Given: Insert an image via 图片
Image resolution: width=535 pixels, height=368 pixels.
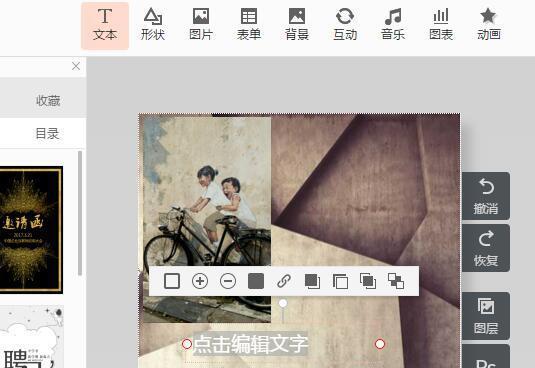Looking at the screenshot, I should [201, 26].
